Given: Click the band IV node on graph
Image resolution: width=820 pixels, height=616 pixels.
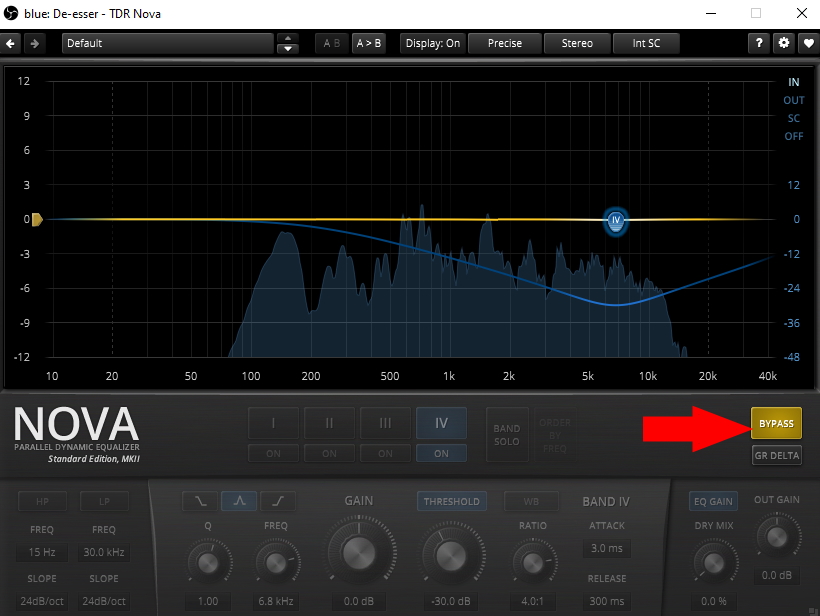Looking at the screenshot, I should [616, 220].
